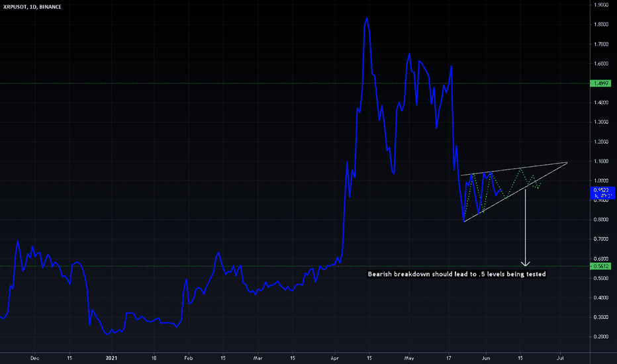Image resolution: width=617 pixels, height=364 pixels.
Task: Click the Dec date label on time axis
Action: [34, 358]
